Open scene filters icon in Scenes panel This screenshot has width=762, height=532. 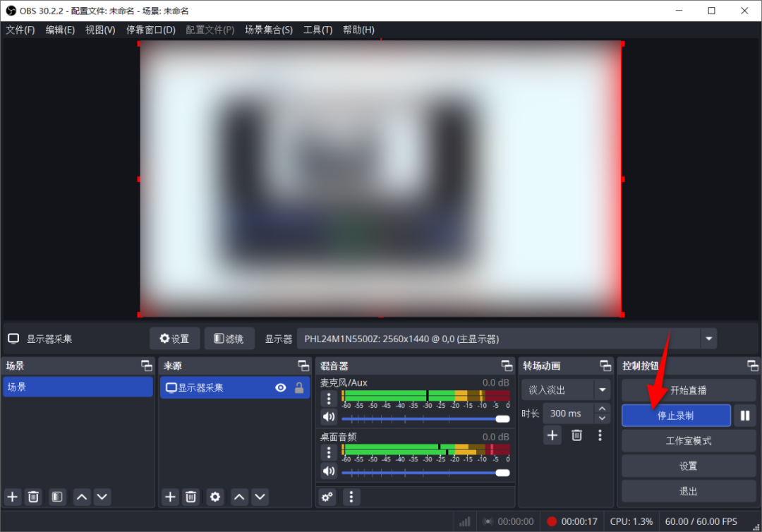(x=57, y=497)
